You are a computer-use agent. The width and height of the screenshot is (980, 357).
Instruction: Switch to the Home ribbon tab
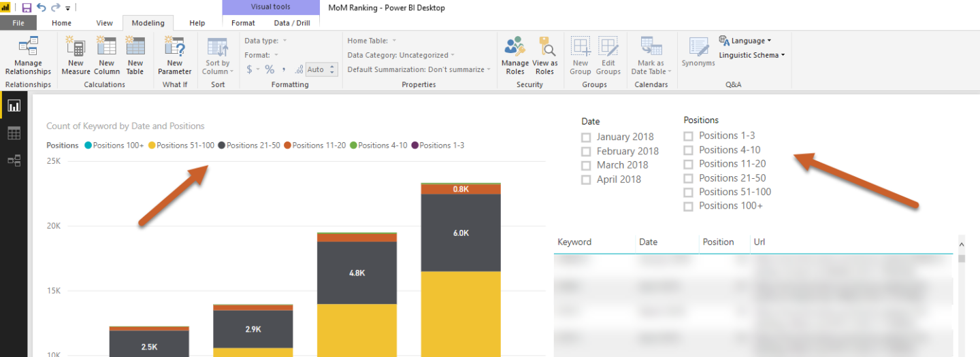click(61, 23)
